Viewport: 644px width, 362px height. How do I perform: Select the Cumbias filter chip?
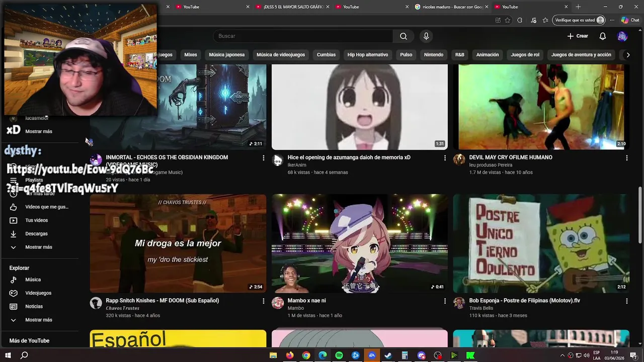tap(326, 55)
